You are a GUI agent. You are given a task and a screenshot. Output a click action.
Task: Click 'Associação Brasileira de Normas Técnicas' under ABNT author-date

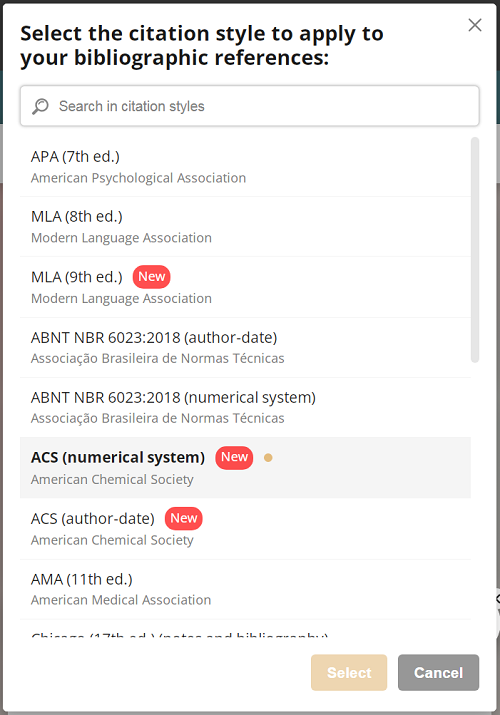tap(157, 358)
